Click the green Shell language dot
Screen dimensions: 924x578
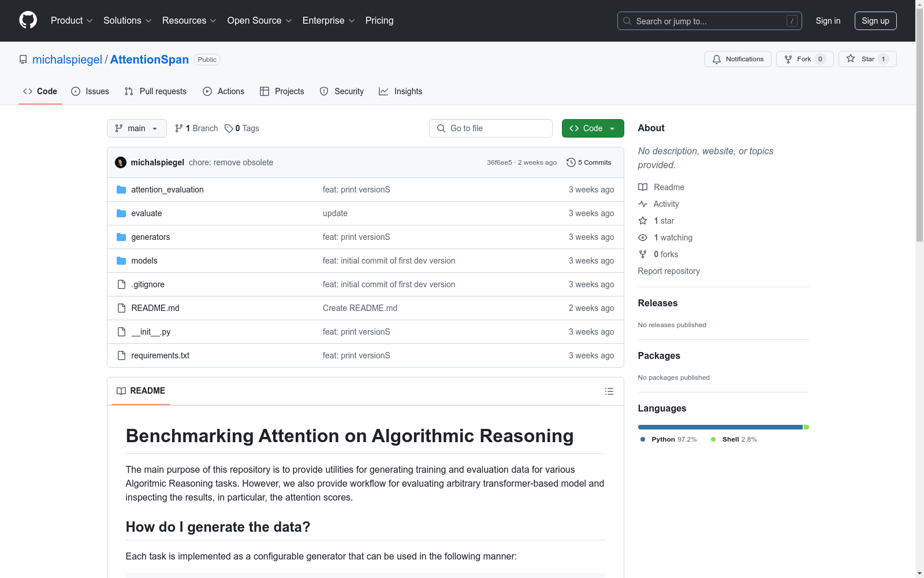coord(713,439)
